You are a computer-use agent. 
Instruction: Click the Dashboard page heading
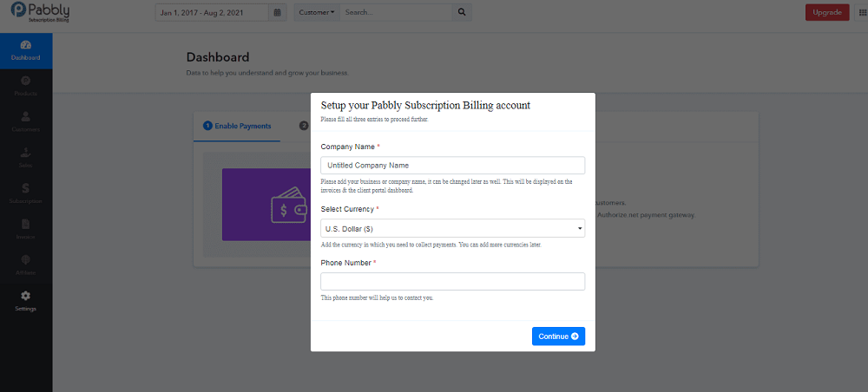[x=218, y=57]
